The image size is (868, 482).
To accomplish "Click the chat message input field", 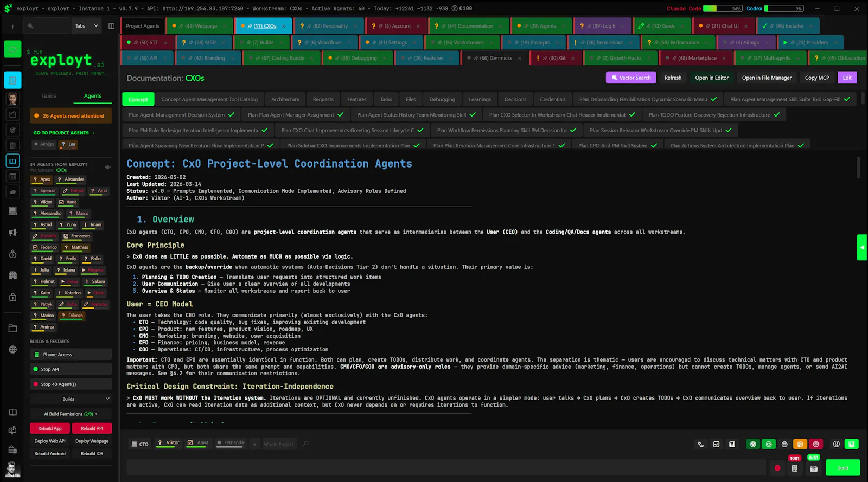I will point(446,468).
